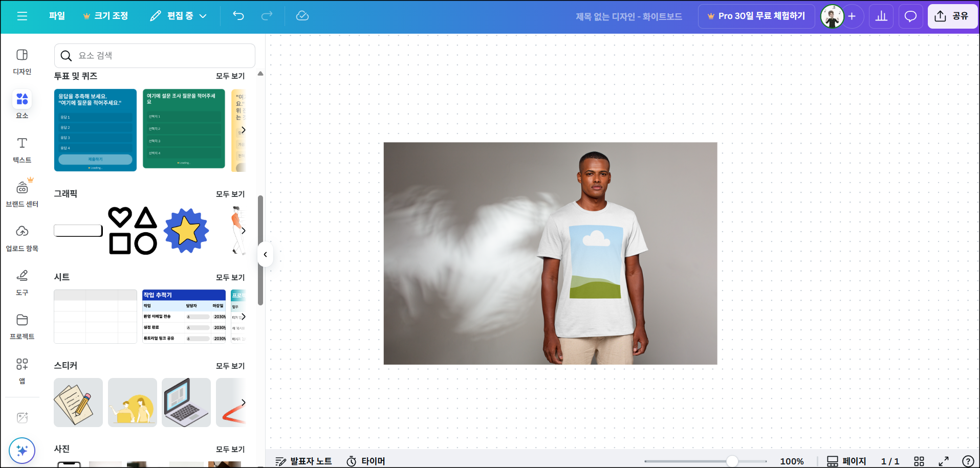The width and height of the screenshot is (980, 468).
Task: Expand the 편집 중 mode dropdown
Action: [179, 16]
